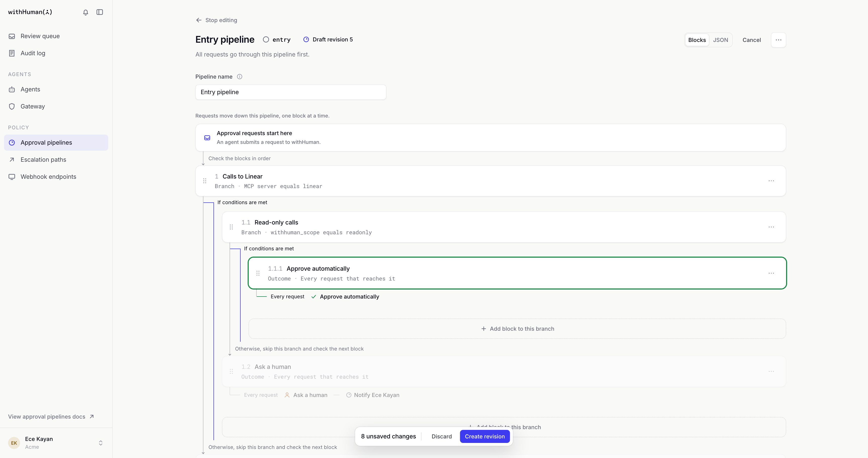Click the 'Ask a human' outcome label
Image resolution: width=868 pixels, height=458 pixels.
coord(306,395)
